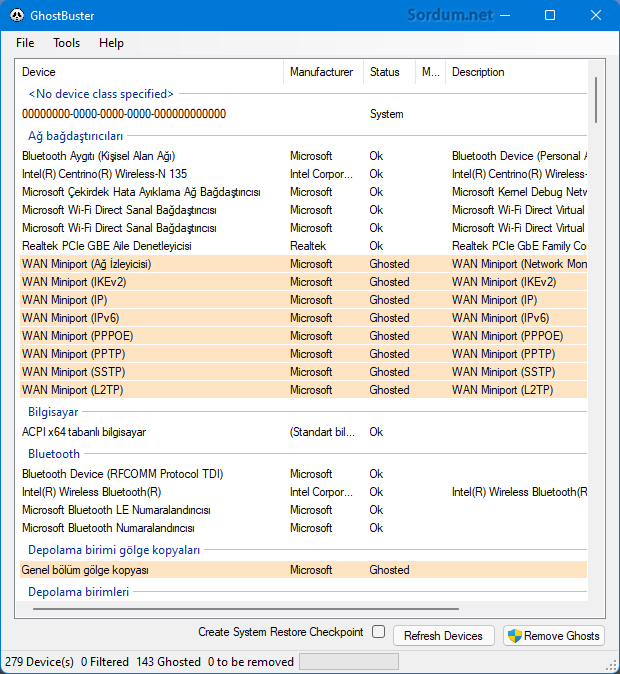
Task: Select WAN Miniport (L2TP) device
Action: pos(304,390)
